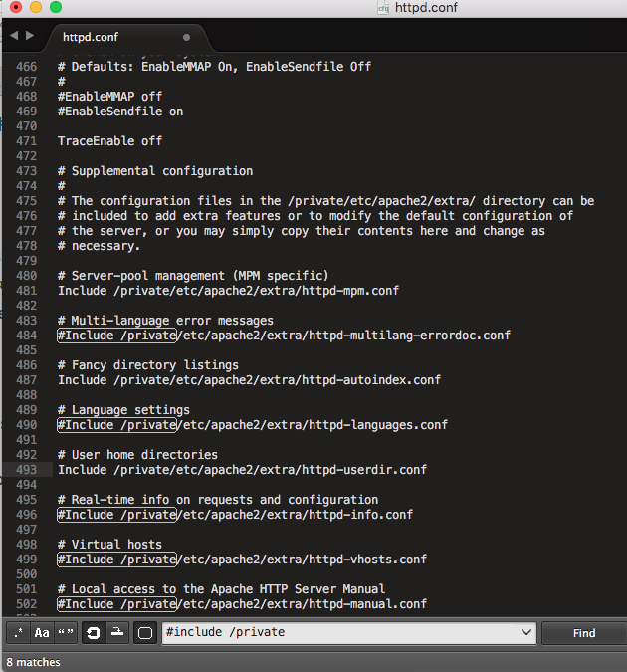Screen dimensions: 627x672
Task: Click '#EnableSendfile on' line
Action: 120,111
